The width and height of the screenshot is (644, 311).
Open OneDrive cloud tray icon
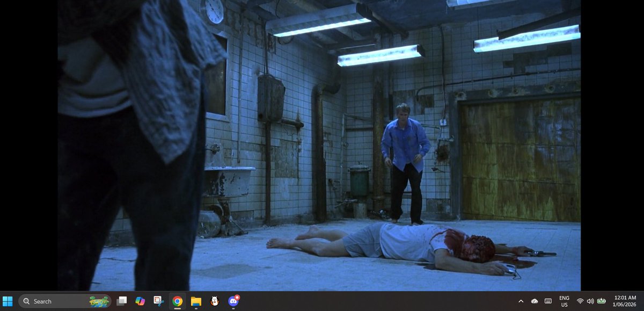(534, 301)
